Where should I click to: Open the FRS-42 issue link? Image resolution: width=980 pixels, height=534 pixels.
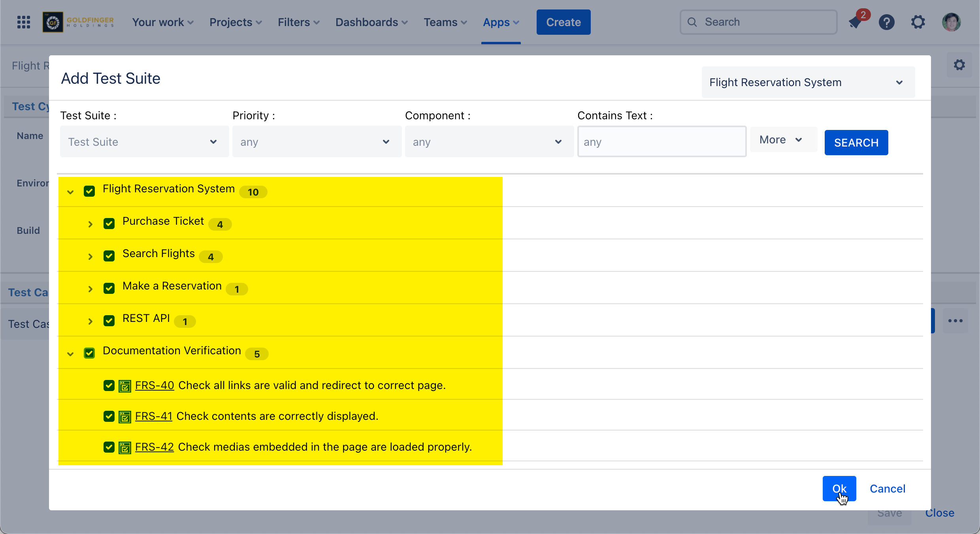point(155,447)
